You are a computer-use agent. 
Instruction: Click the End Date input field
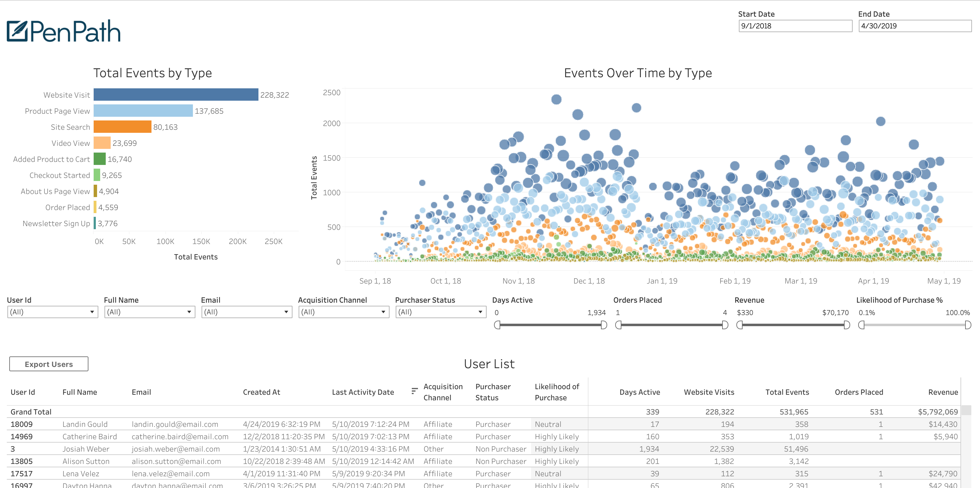915,26
